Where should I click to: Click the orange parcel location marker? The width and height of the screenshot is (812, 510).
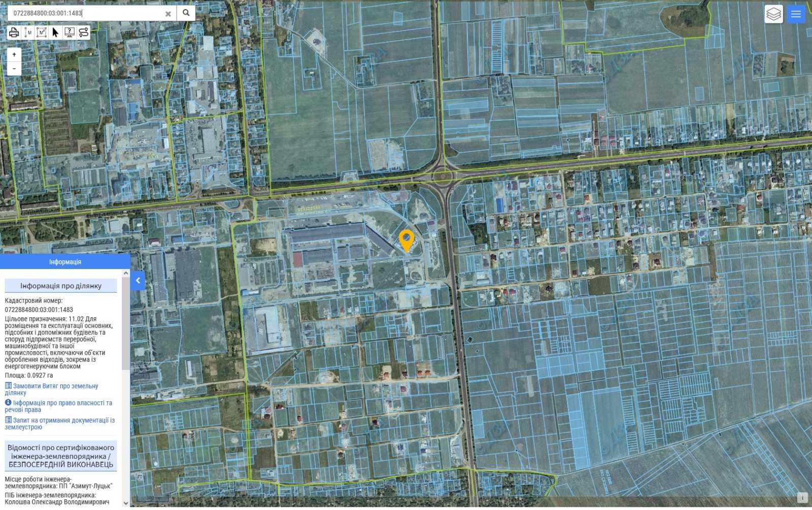407,240
